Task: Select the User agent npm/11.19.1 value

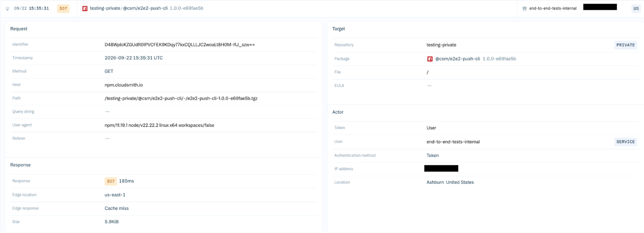Action: pos(159,125)
